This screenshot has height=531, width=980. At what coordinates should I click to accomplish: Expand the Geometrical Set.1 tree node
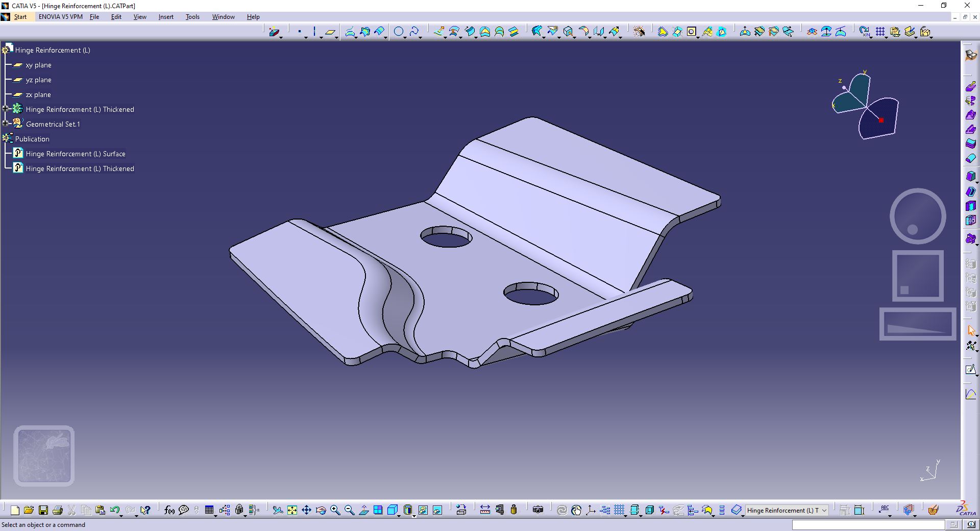[x=6, y=124]
